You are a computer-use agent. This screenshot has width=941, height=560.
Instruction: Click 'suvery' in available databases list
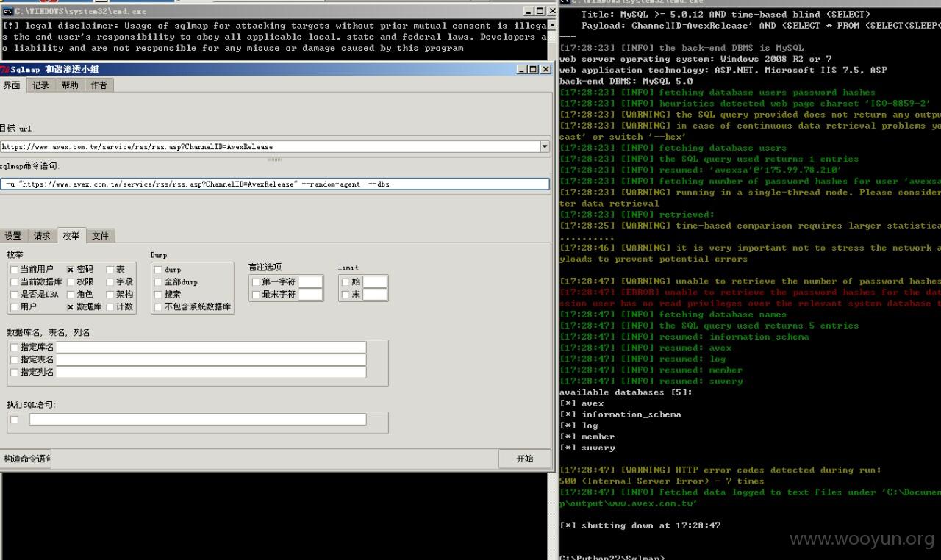pos(598,448)
